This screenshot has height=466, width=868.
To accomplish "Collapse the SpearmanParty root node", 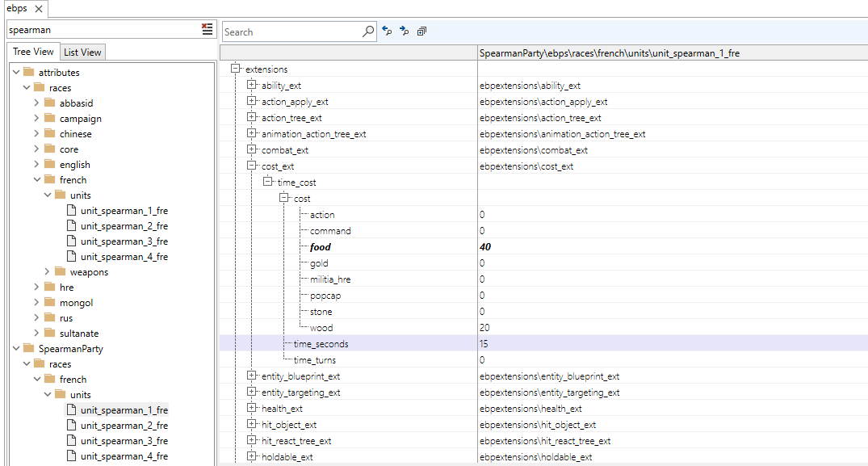I will tap(16, 348).
